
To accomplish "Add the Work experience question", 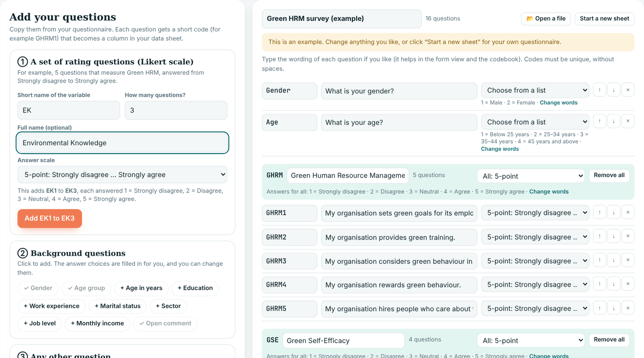I will [52, 306].
